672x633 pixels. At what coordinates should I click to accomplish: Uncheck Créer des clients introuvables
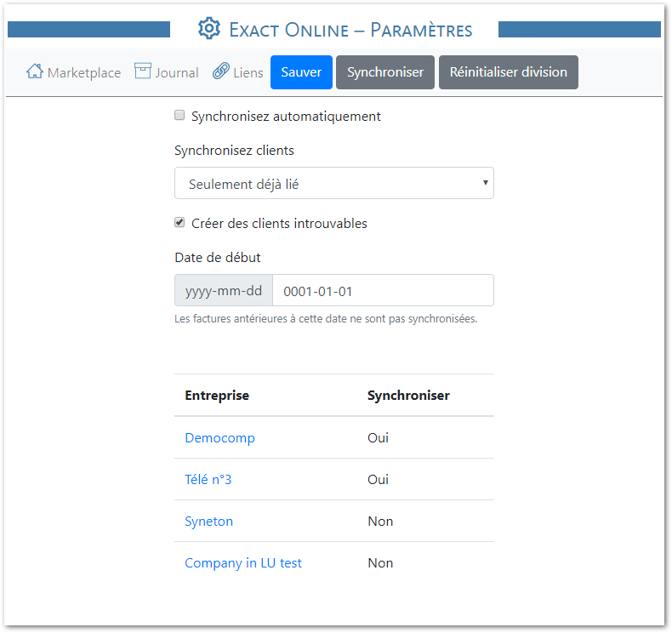[179, 222]
